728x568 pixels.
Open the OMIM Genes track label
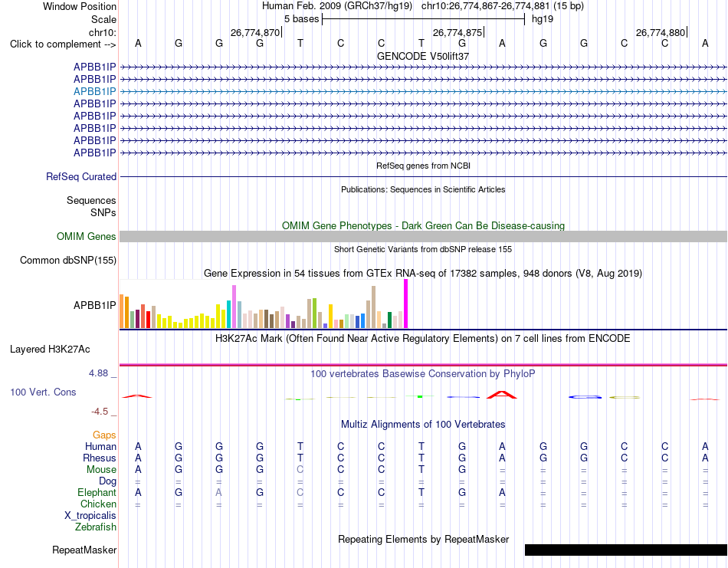[x=87, y=236]
